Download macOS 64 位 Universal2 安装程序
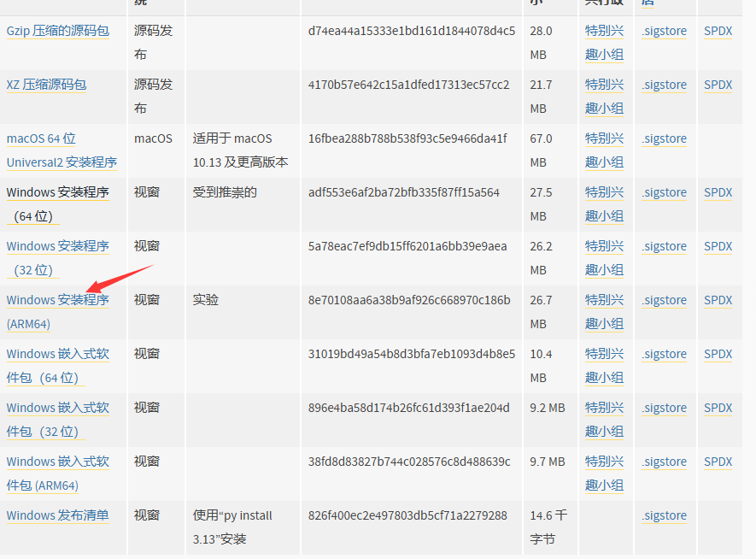 point(62,150)
